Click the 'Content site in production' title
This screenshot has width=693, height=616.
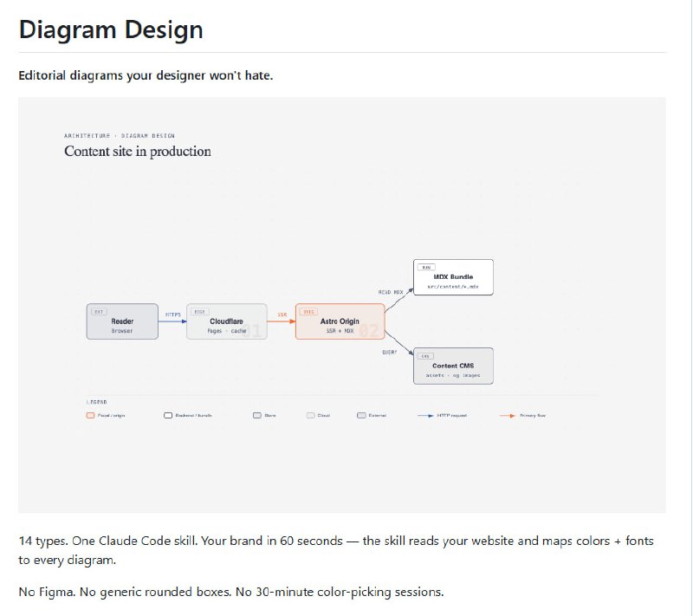pyautogui.click(x=138, y=152)
